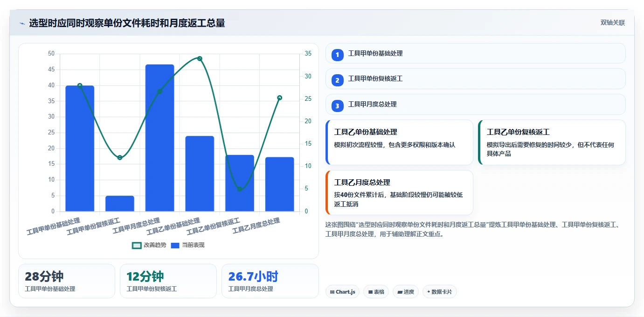Click the lightning icon beside the title
This screenshot has width=644, height=317.
coord(22,23)
